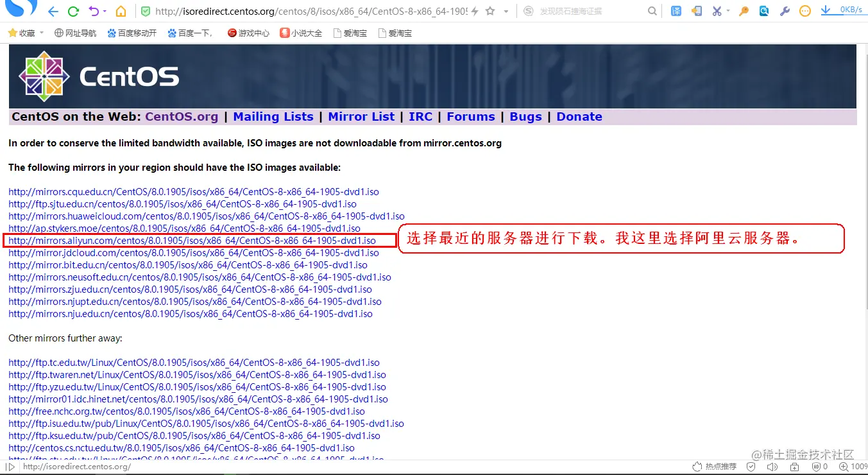868x475 pixels.
Task: Toggle the sidebar panel icon in the status bar
Action: tap(10, 467)
